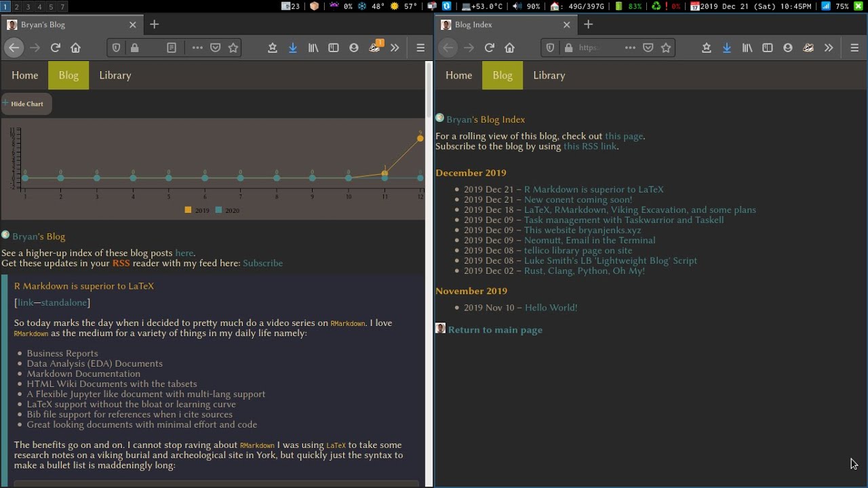The image size is (868, 488).
Task: Open 'This website bryanjenks.xyz' post
Action: [583, 230]
